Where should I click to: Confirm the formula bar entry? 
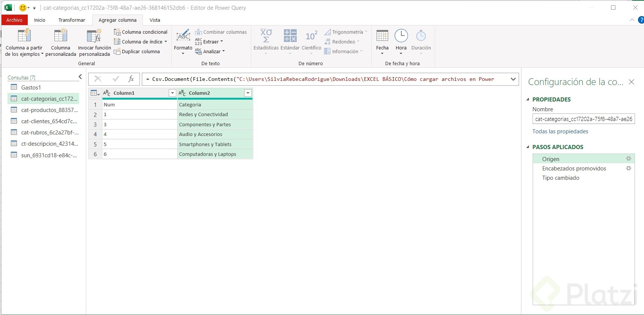116,79
